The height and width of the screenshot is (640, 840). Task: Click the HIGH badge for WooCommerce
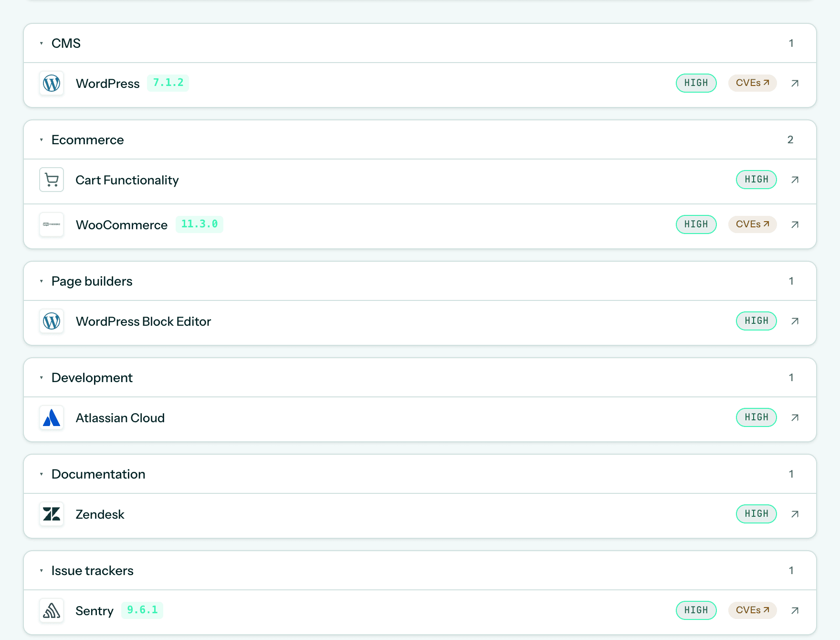pyautogui.click(x=696, y=224)
